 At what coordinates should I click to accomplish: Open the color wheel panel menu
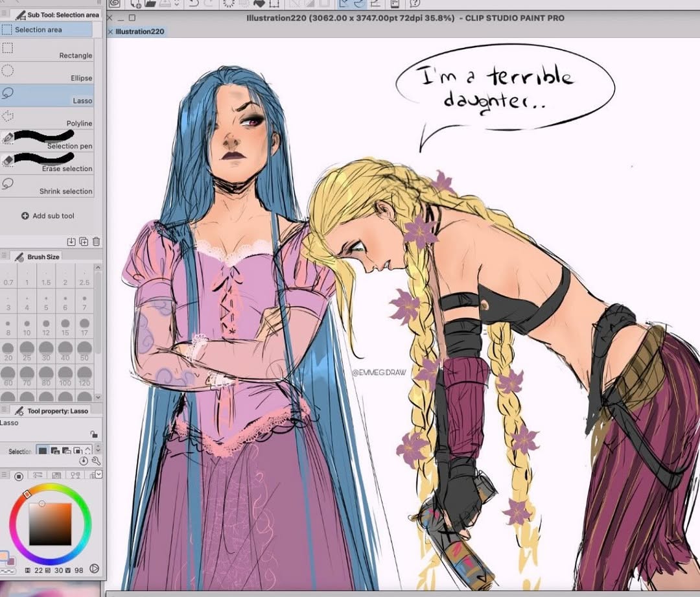tap(5, 475)
